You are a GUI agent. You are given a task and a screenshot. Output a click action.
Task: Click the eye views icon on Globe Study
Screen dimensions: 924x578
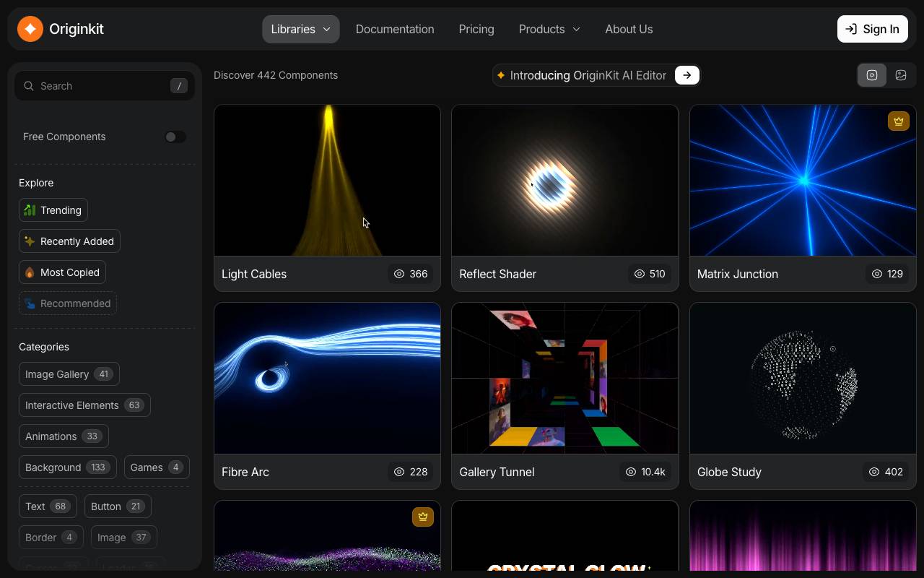click(x=874, y=472)
